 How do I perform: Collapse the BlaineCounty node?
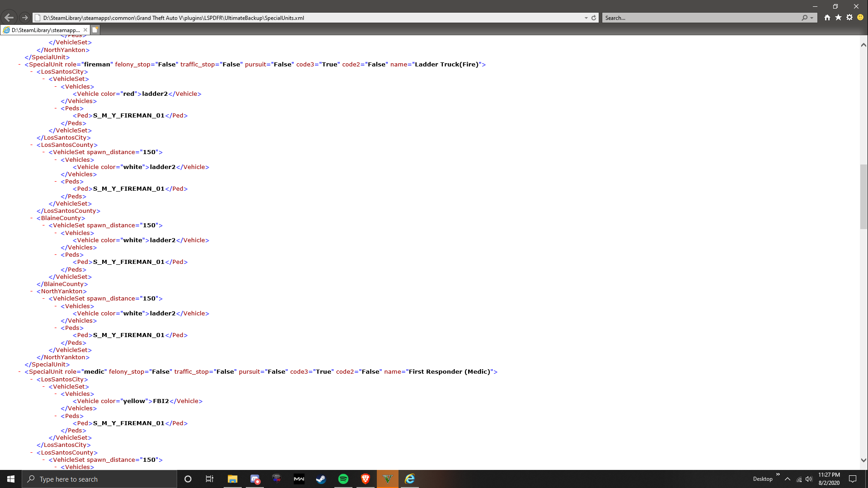coord(32,218)
